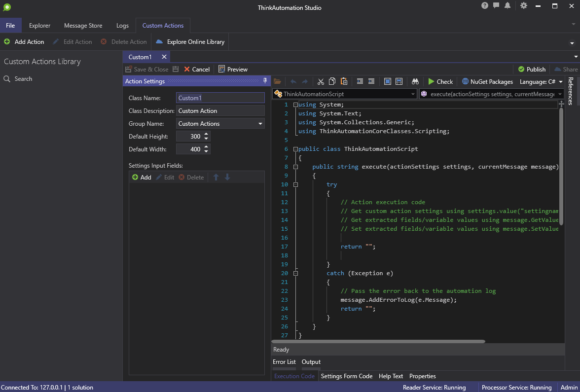Select the Custom Actions tab
This screenshot has height=392, width=580.
[x=163, y=26]
